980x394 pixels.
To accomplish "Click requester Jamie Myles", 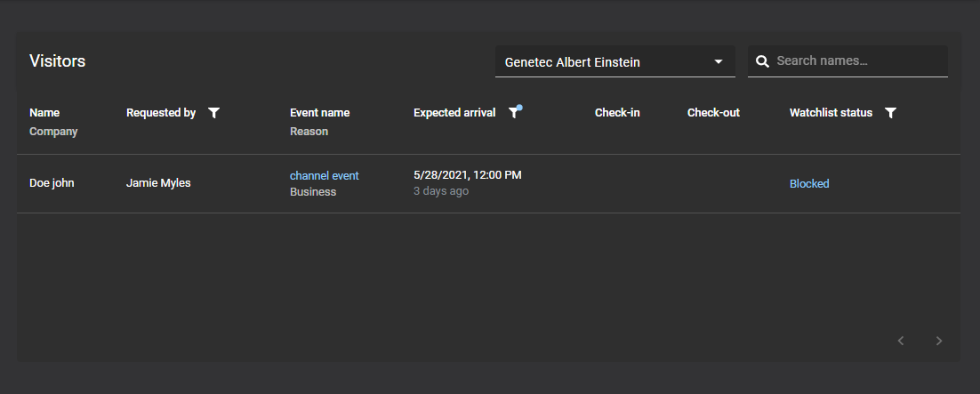I will coord(158,184).
